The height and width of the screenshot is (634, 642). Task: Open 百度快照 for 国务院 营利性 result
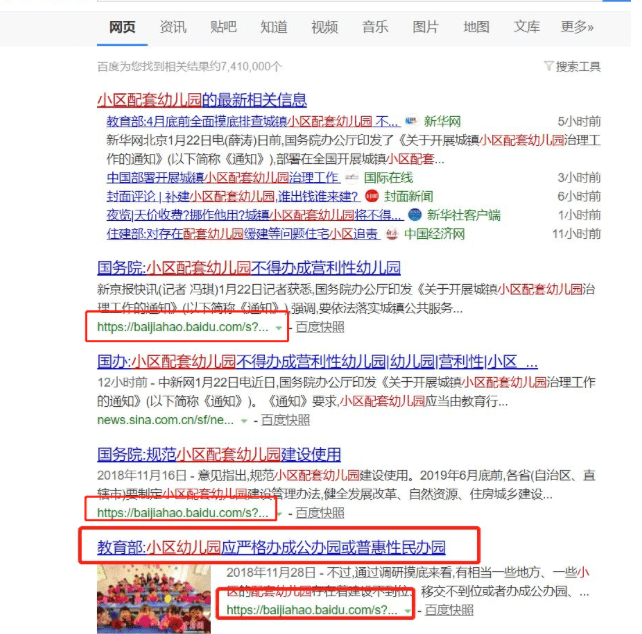point(320,327)
